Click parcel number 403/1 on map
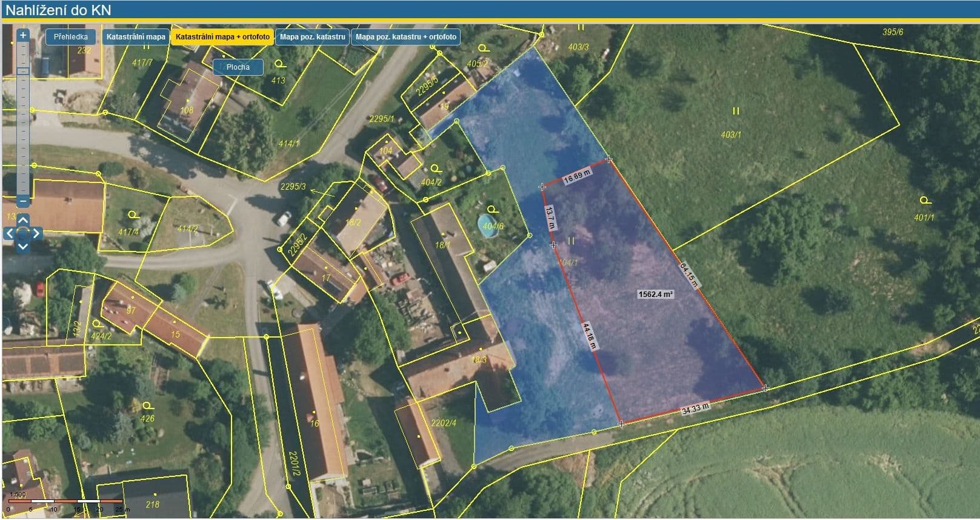The width and height of the screenshot is (980, 520). [x=731, y=135]
